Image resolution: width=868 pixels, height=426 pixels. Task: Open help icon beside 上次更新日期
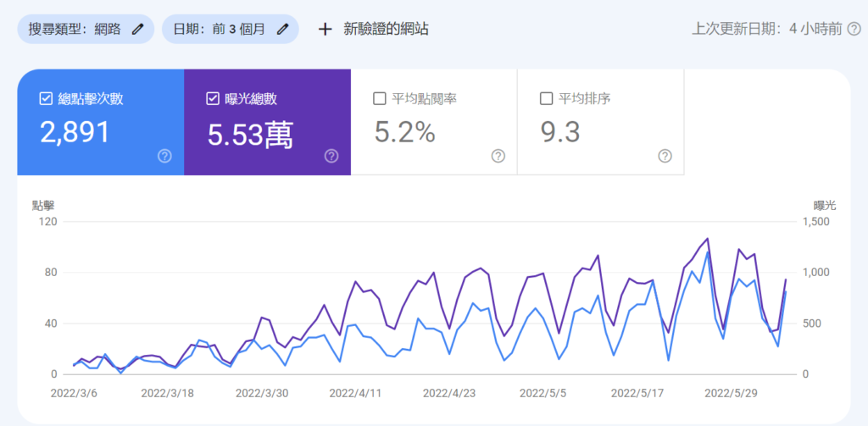[854, 29]
